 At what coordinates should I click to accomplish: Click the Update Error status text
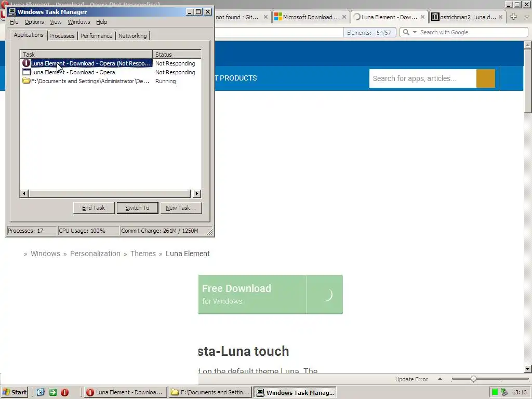[411, 379]
